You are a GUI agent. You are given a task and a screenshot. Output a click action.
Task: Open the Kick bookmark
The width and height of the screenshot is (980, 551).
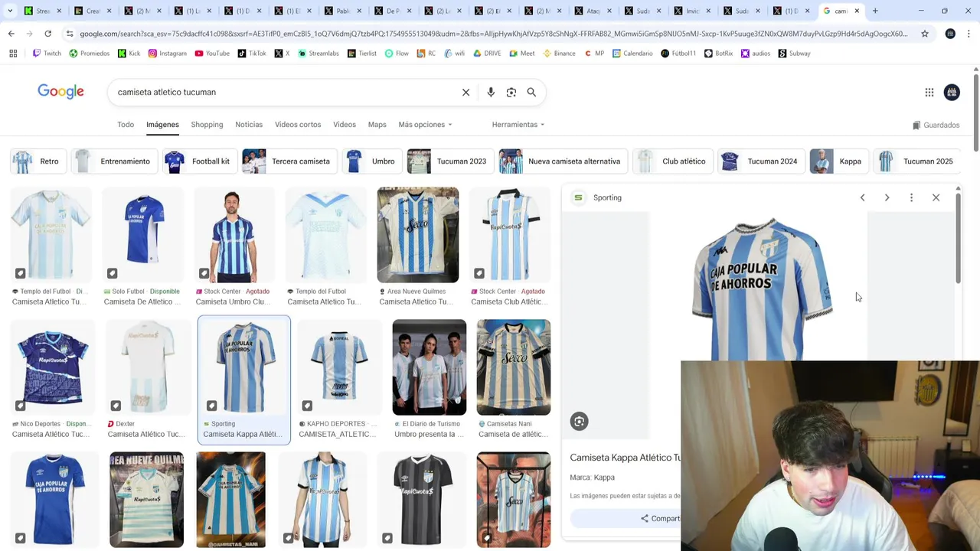click(129, 54)
